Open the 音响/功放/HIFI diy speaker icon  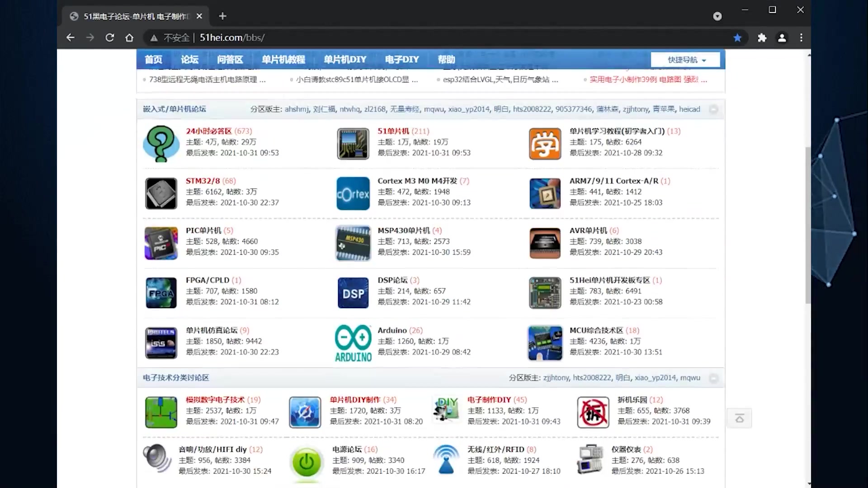(157, 459)
